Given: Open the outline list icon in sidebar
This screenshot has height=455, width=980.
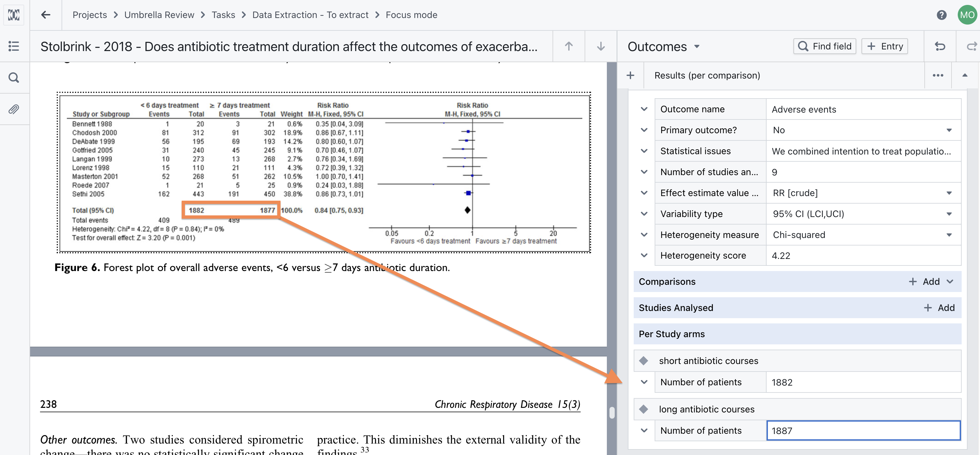Looking at the screenshot, I should tap(14, 46).
